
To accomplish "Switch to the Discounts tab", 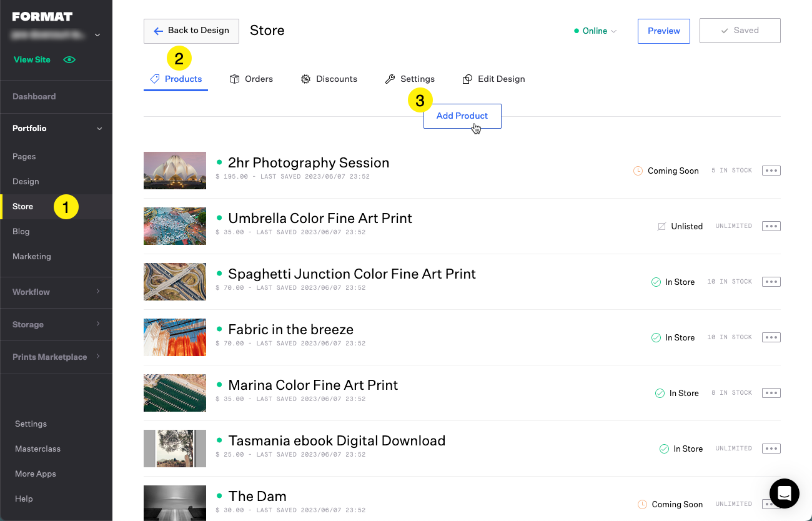I will (329, 79).
